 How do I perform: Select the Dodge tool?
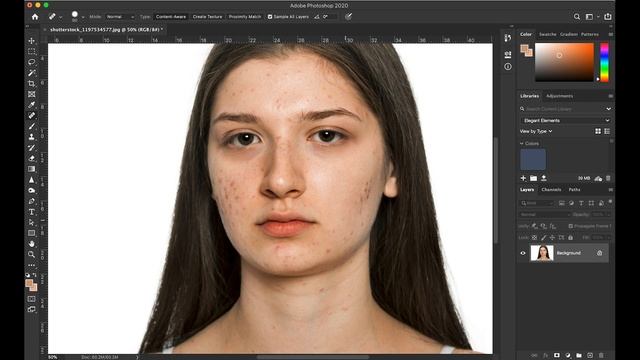coord(31,190)
